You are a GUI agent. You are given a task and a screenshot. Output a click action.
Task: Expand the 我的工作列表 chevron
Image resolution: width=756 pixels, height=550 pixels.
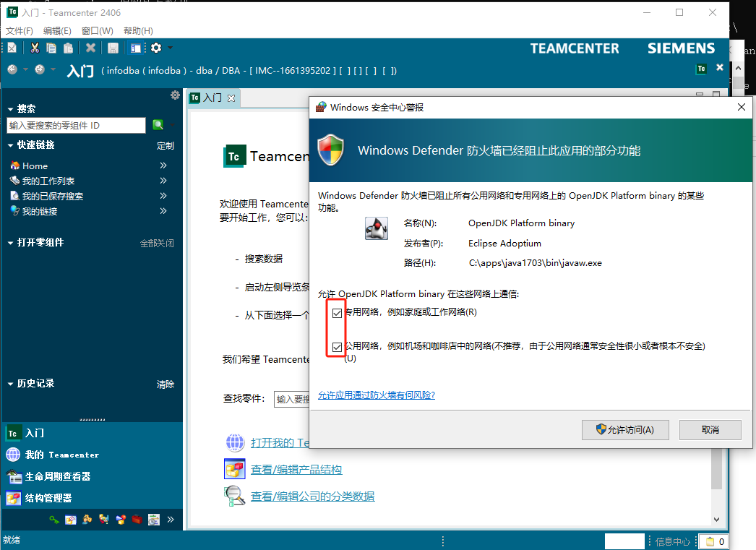[x=163, y=181]
